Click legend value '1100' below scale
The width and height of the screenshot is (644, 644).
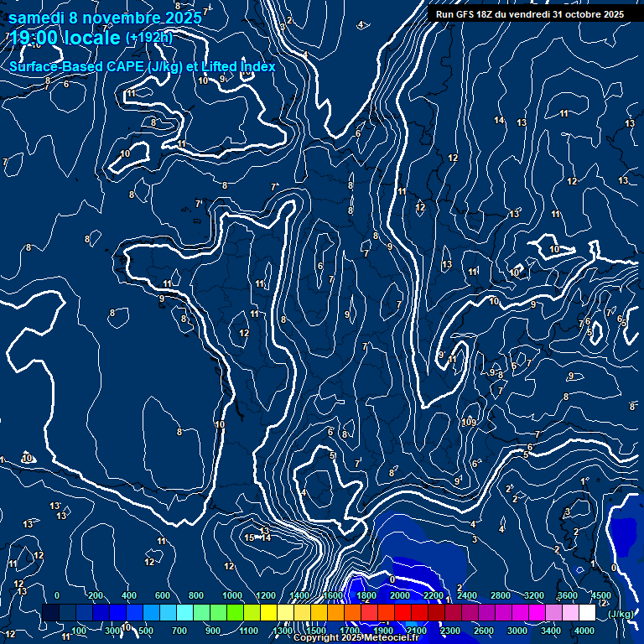[x=249, y=631]
